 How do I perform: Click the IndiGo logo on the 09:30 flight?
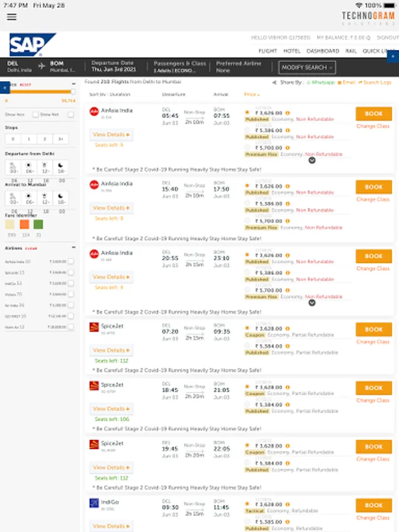tap(94, 503)
